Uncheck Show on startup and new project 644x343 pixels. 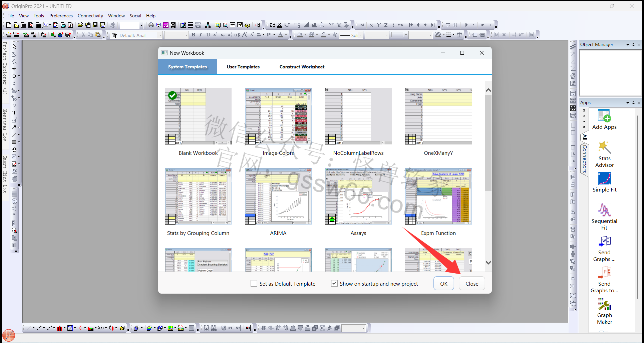(x=334, y=283)
